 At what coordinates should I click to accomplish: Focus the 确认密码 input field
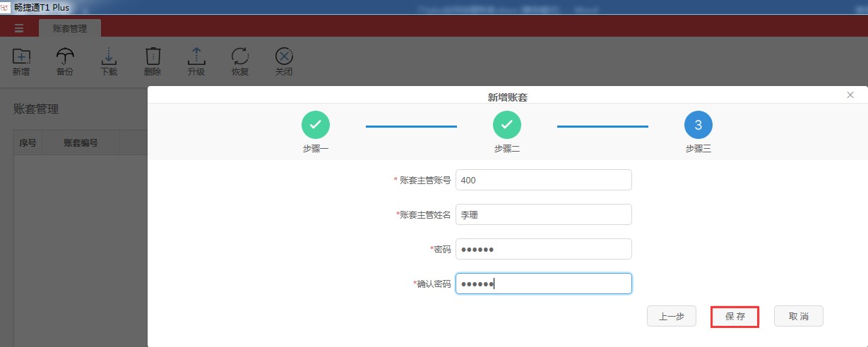(x=544, y=284)
